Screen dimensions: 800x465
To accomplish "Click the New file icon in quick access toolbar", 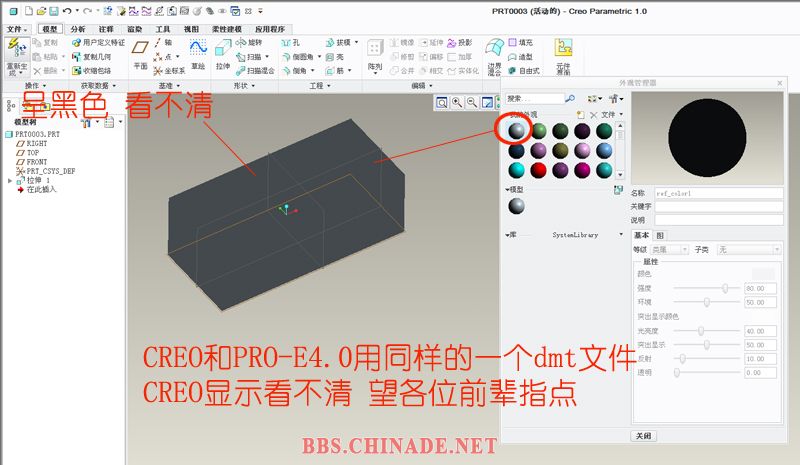I will point(29,11).
